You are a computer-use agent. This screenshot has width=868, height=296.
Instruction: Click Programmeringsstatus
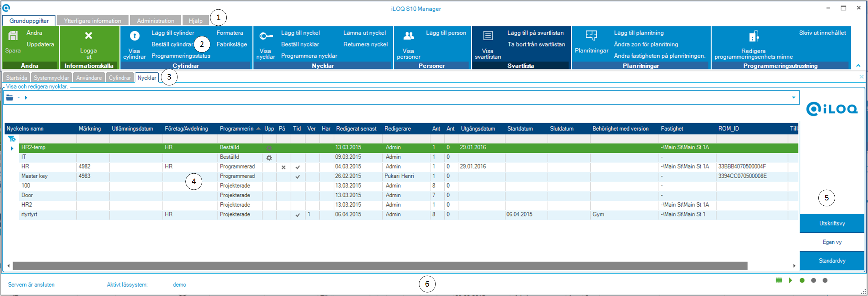[181, 56]
